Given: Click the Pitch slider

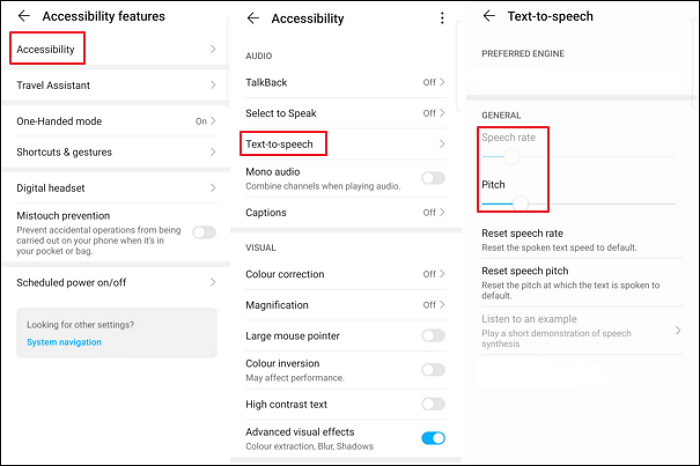Looking at the screenshot, I should point(519,203).
